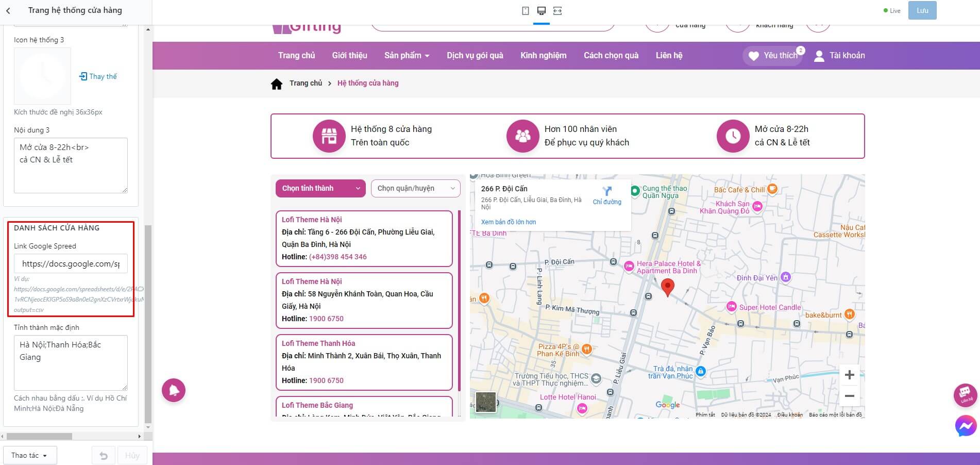Screen dimensions: 980x465
Task: Open the Thao tác dropdown
Action: [30, 456]
